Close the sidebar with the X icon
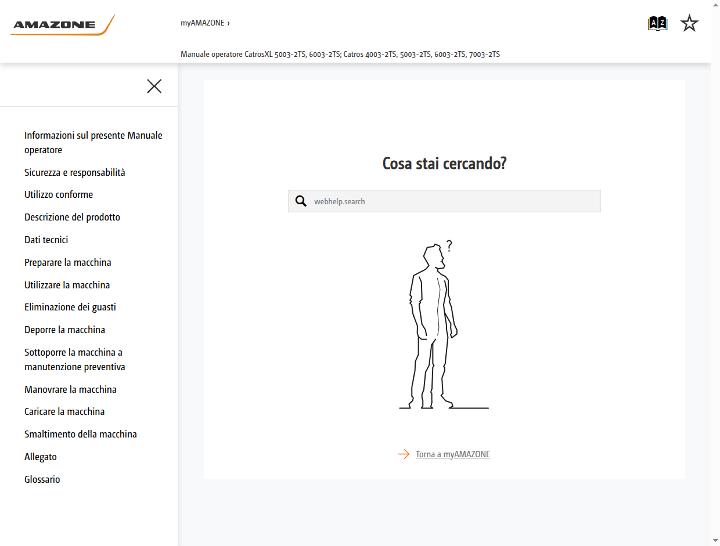Image resolution: width=720 pixels, height=546 pixels. (154, 86)
